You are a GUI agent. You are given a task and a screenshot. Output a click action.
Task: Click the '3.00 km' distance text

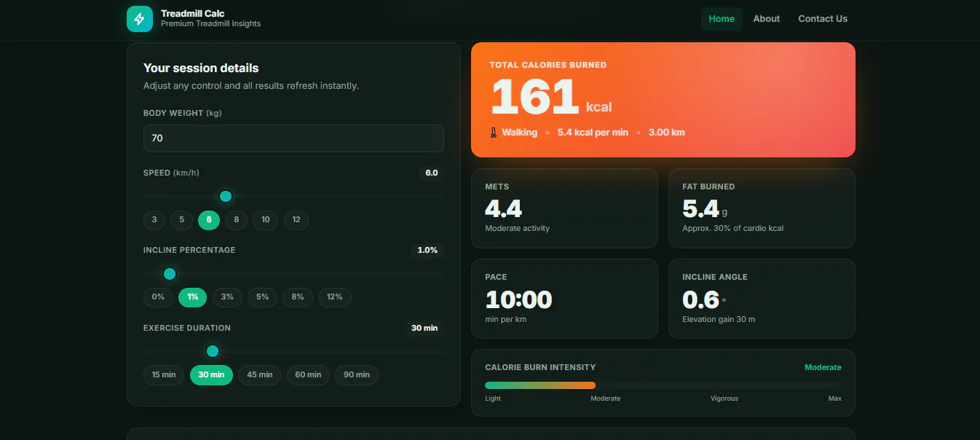666,133
